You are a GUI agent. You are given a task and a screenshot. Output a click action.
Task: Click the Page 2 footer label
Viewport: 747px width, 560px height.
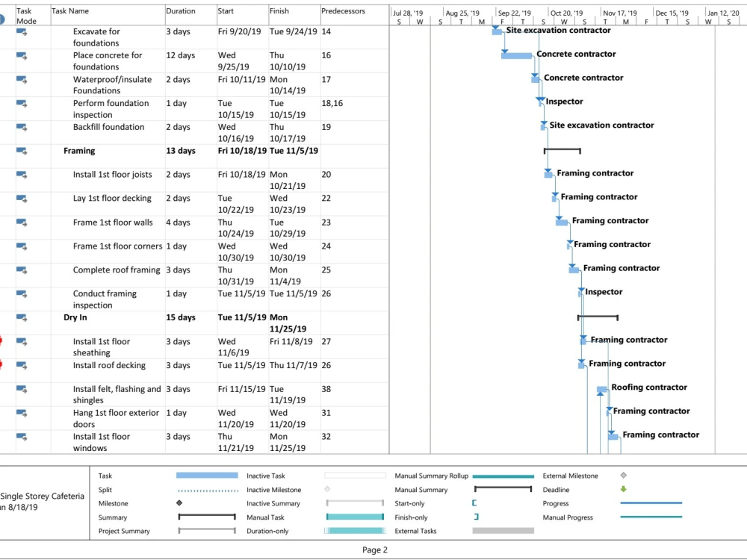click(374, 550)
